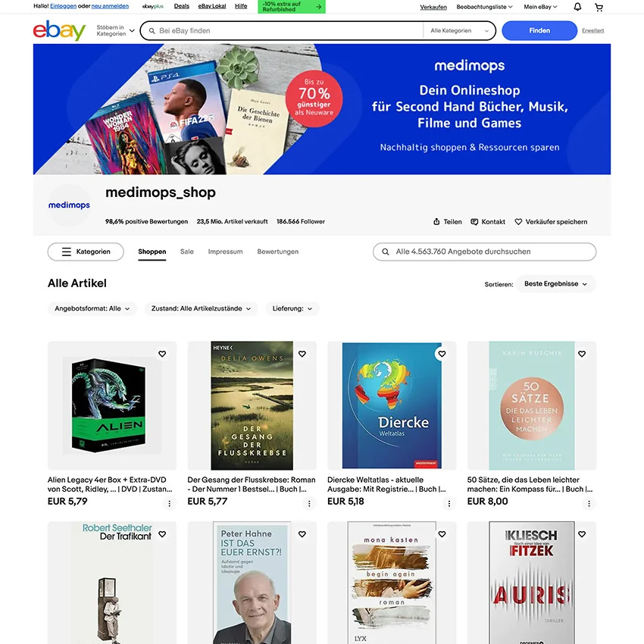Open the notifications bell icon

click(577, 7)
